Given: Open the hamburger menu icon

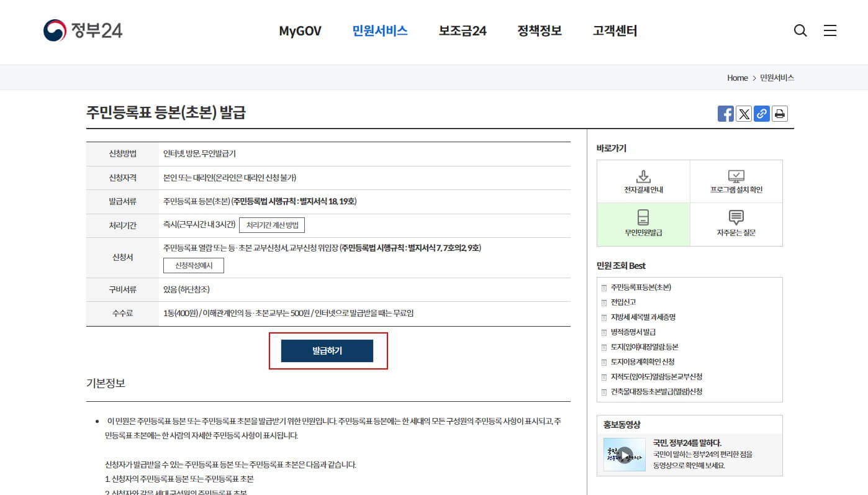Looking at the screenshot, I should 830,30.
